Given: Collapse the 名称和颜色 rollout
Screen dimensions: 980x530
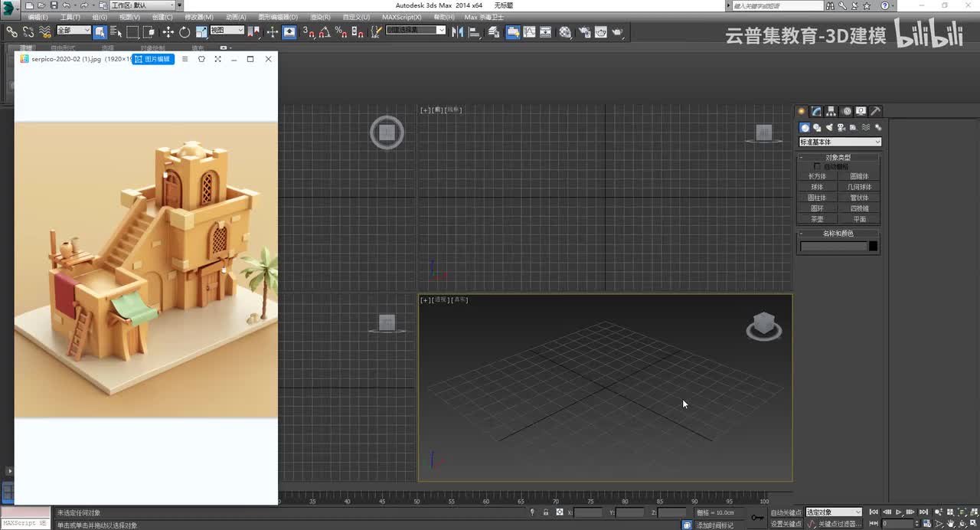Looking at the screenshot, I should point(838,234).
